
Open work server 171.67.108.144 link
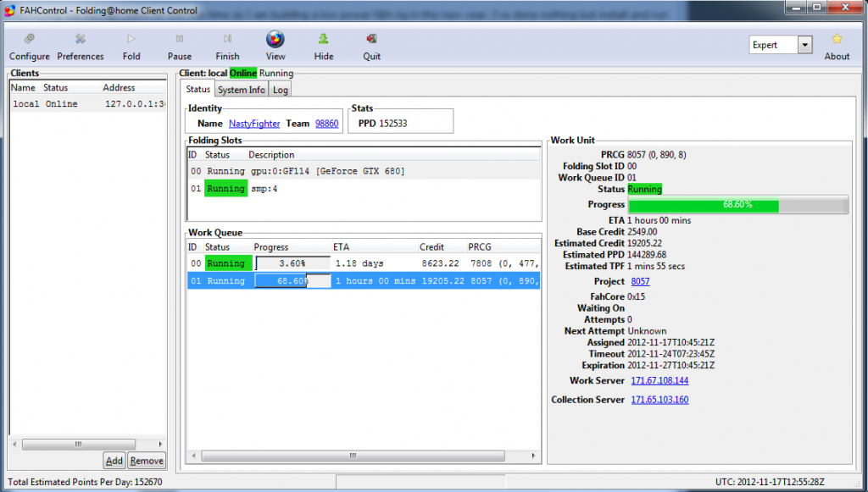pos(659,380)
